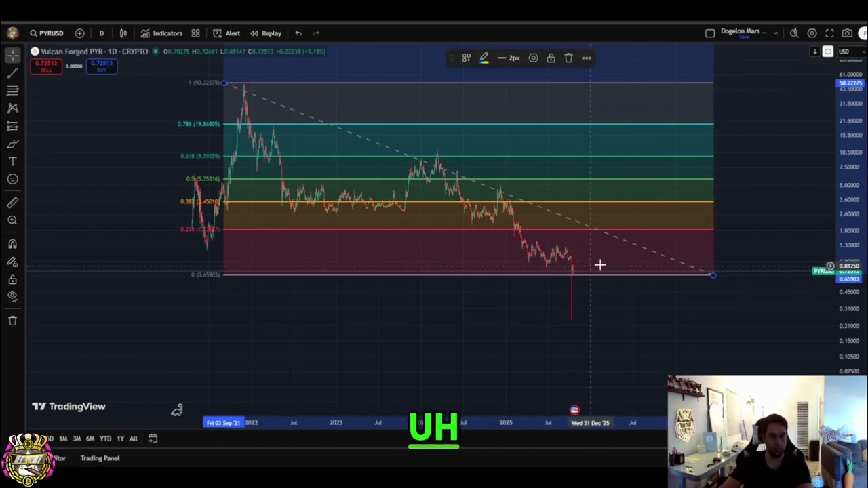
Task: Toggle magnet mode for drawings
Action: [12, 244]
